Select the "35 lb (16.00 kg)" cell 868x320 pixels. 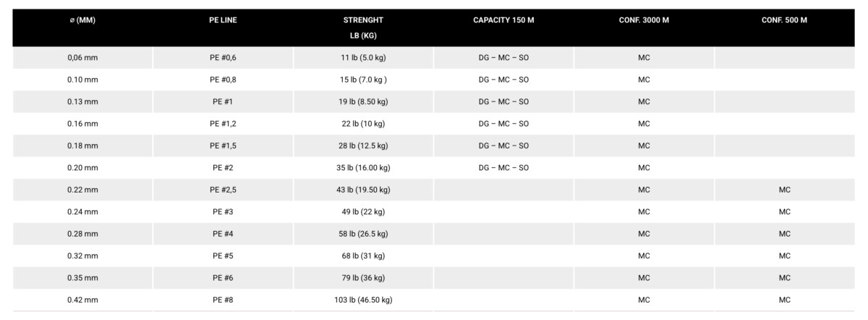[x=363, y=168]
